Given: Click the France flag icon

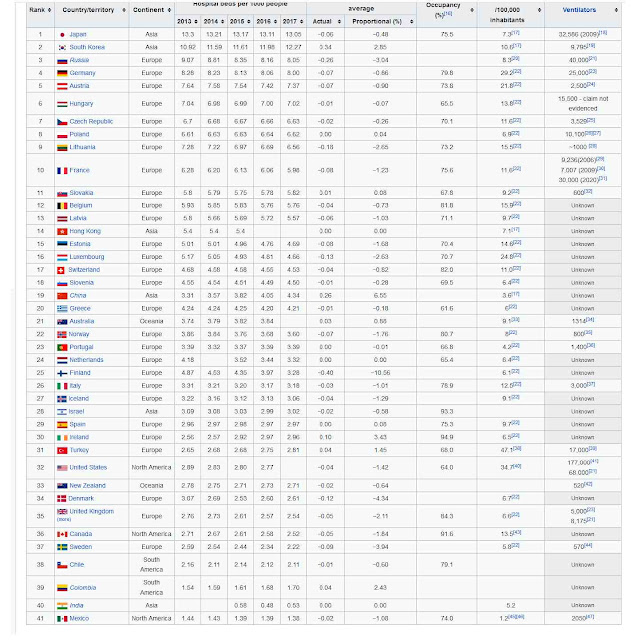Looking at the screenshot, I should 62,171.
